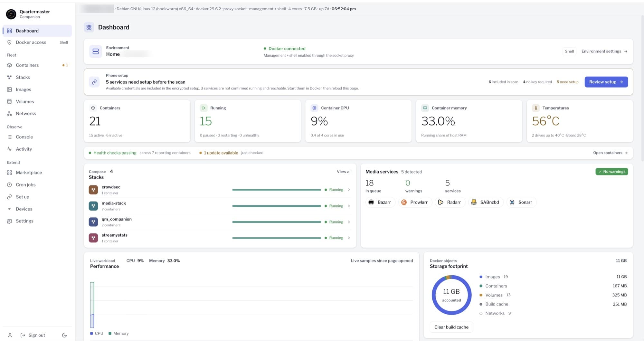
Task: Open the Sonarr service chip
Action: click(521, 202)
